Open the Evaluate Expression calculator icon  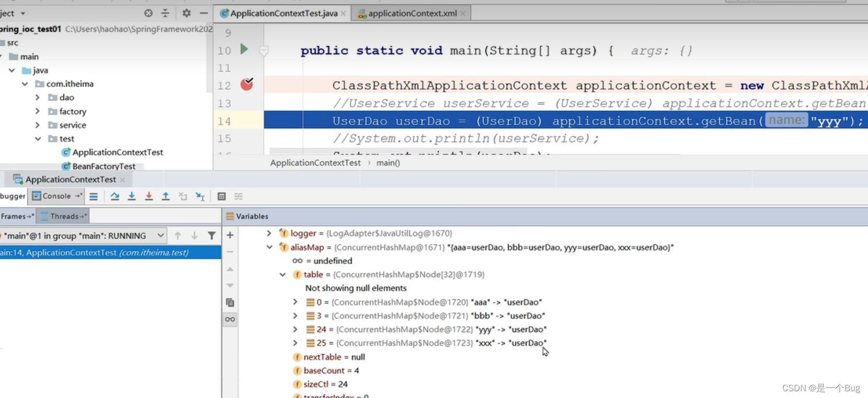222,196
